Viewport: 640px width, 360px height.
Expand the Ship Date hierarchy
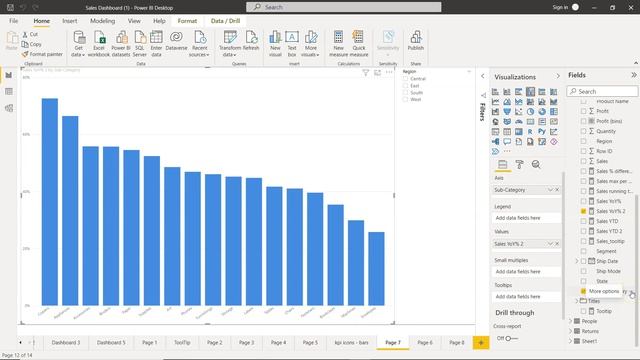pos(577,261)
